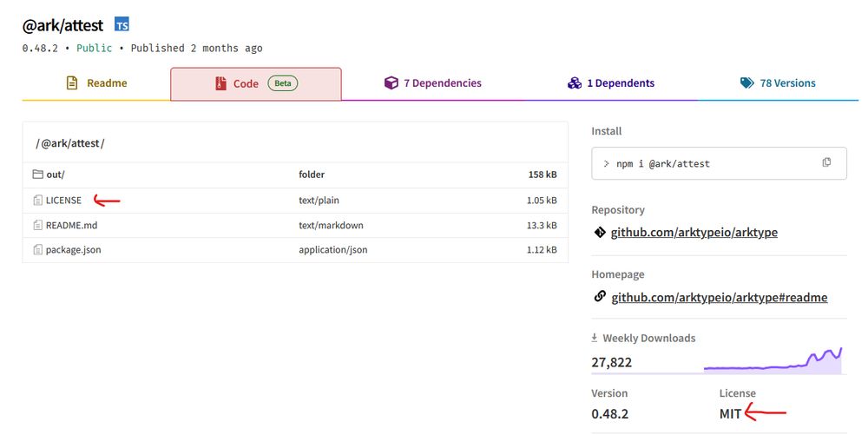Switch to the Code tab
868x435 pixels.
(256, 83)
